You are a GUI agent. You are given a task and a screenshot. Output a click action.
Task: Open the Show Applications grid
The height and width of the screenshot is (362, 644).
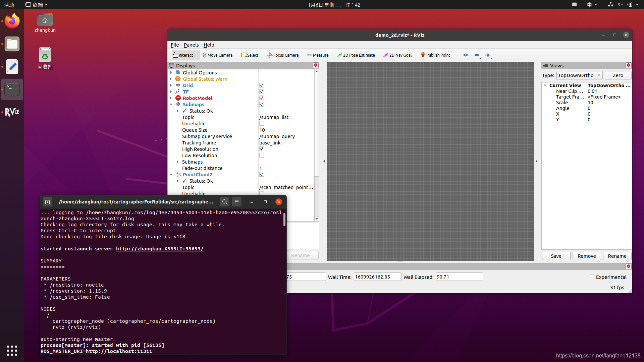12,350
